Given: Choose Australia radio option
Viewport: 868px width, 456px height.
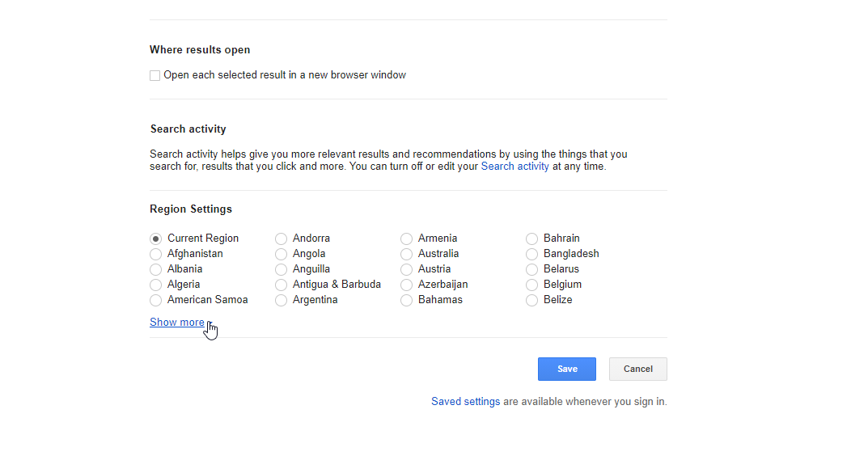Looking at the screenshot, I should [x=406, y=254].
